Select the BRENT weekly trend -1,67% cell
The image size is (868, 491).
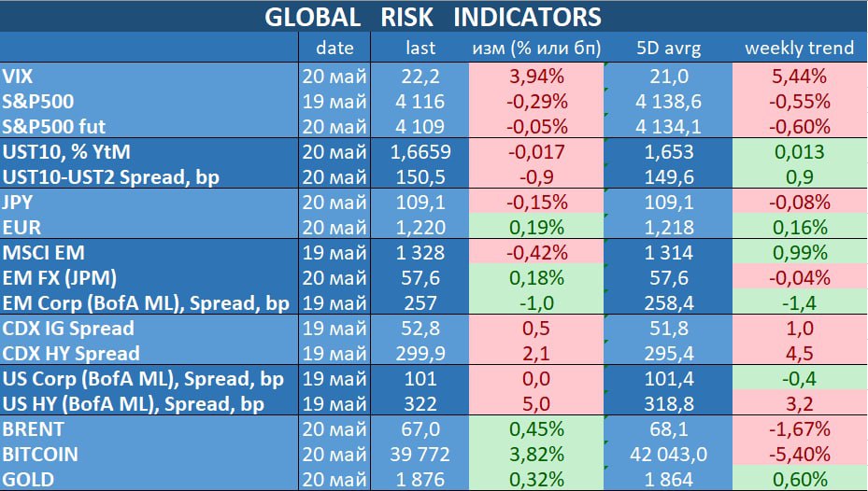tap(800, 429)
